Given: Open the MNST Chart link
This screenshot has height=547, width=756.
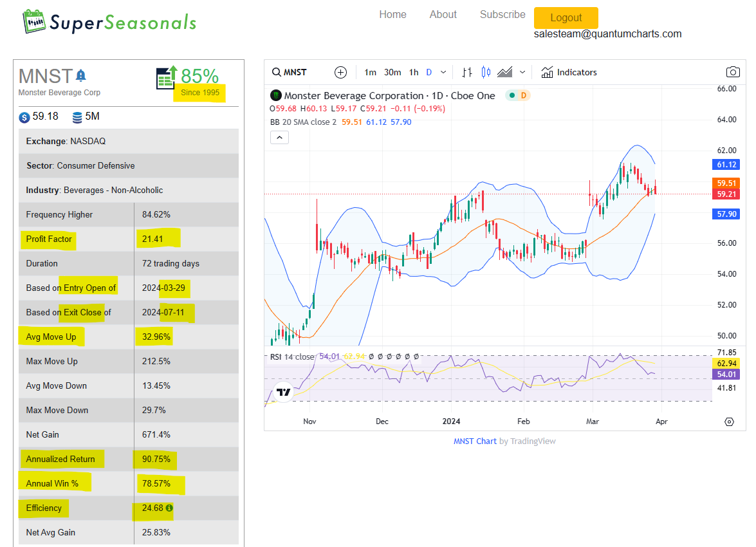Looking at the screenshot, I should point(475,441).
